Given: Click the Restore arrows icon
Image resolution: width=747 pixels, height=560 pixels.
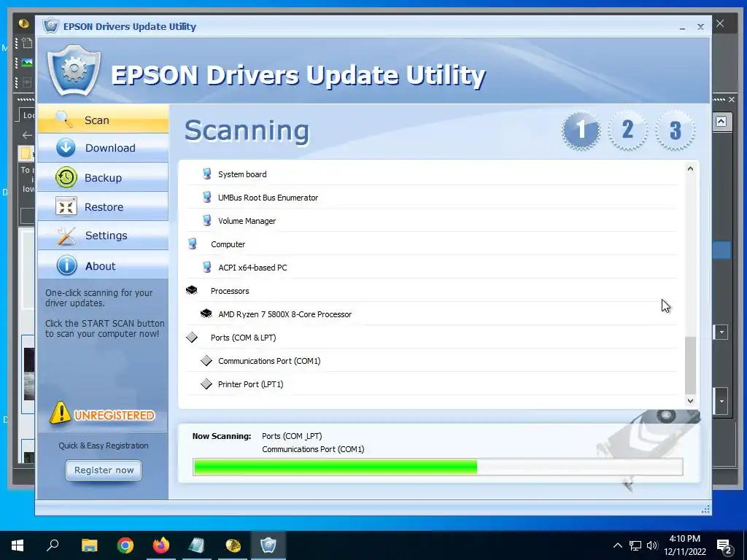Looking at the screenshot, I should [x=66, y=206].
